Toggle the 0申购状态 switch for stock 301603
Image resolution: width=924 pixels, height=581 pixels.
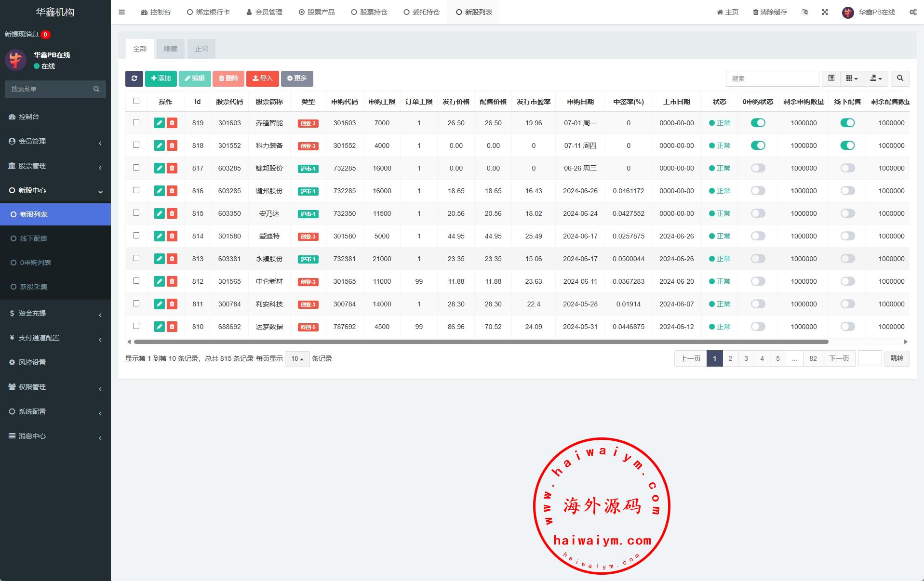(x=758, y=123)
